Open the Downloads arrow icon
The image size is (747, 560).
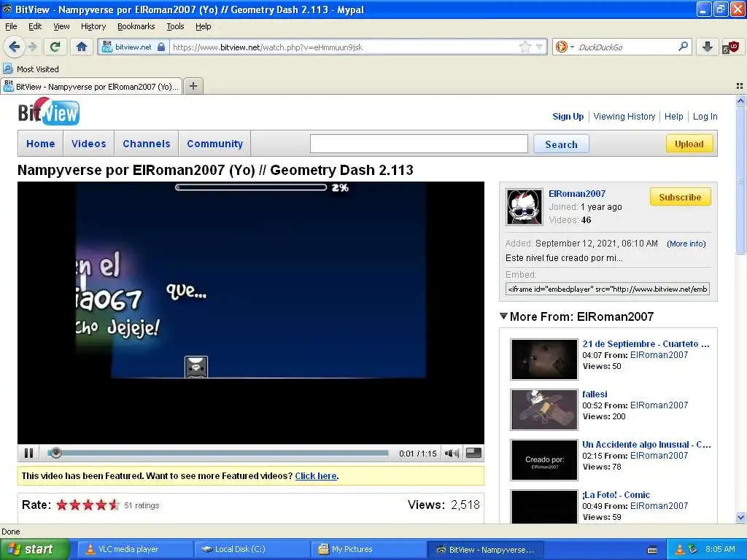click(708, 47)
